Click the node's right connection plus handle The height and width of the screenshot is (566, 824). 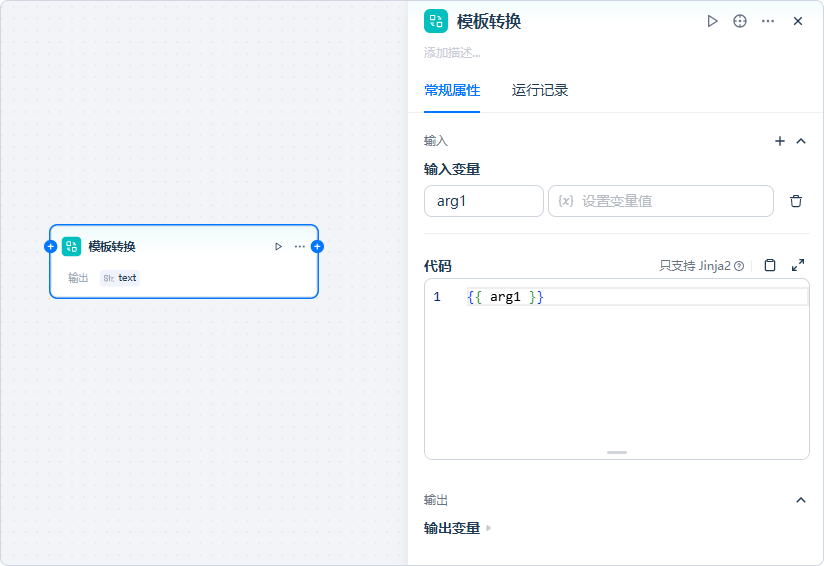click(317, 246)
